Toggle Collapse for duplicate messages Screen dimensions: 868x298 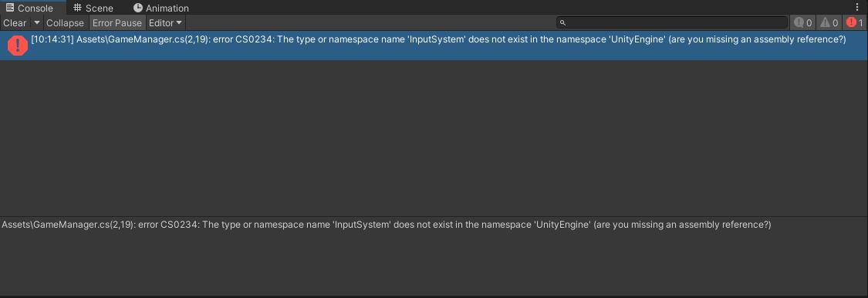click(66, 22)
